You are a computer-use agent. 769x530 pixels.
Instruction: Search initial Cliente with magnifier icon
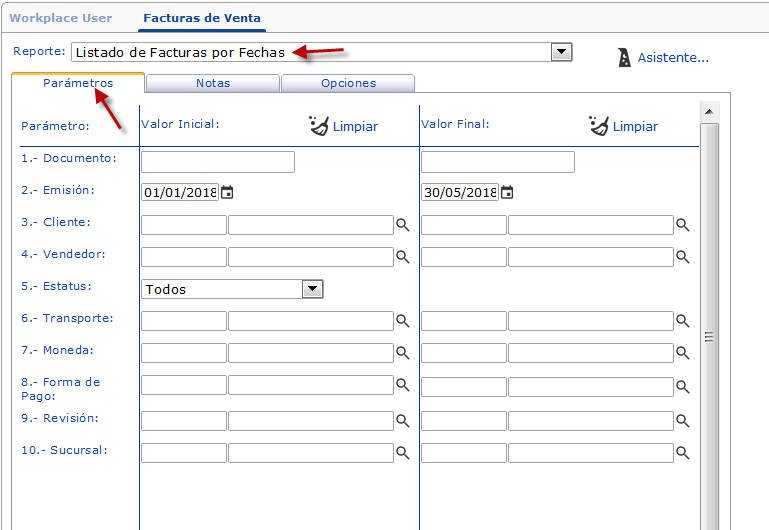(403, 225)
